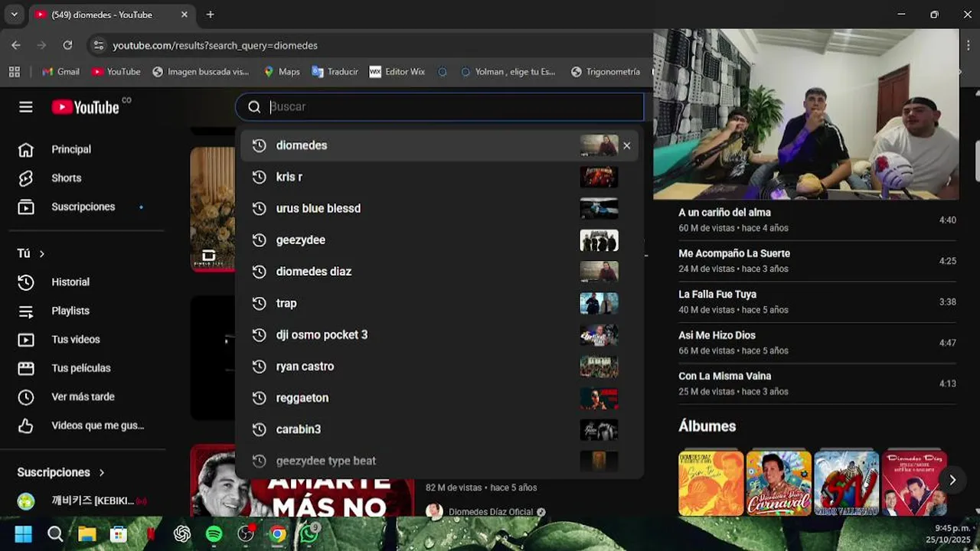Open File Explorer from taskbar
Viewport: 980px width, 551px height.
click(x=87, y=534)
